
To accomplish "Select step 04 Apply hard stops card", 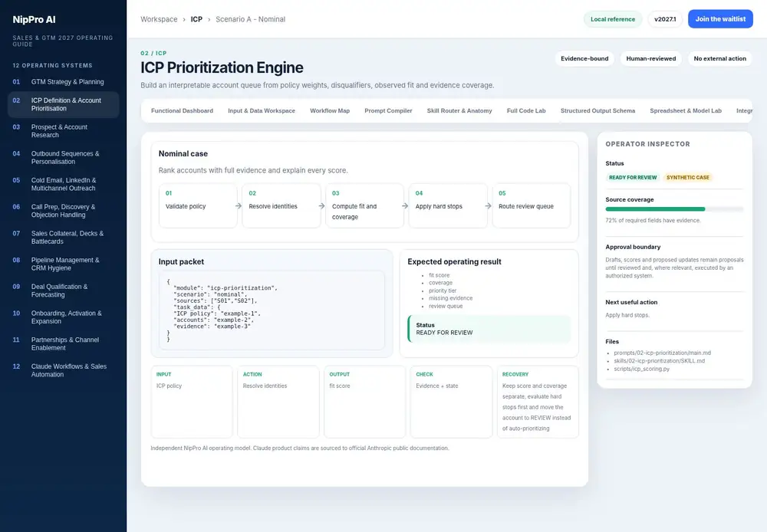I will [448, 206].
